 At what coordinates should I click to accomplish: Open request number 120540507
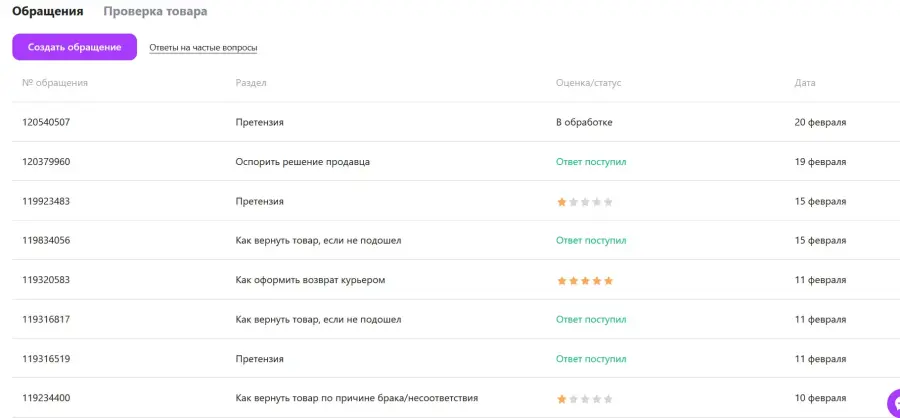(x=46, y=122)
